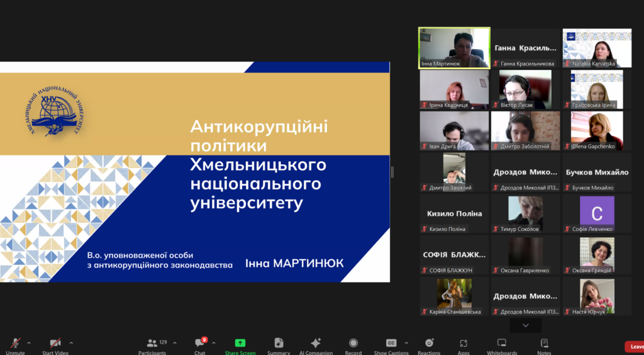The width and height of the screenshot is (644, 355).
Task: Open Whiteboards
Action: tap(502, 344)
